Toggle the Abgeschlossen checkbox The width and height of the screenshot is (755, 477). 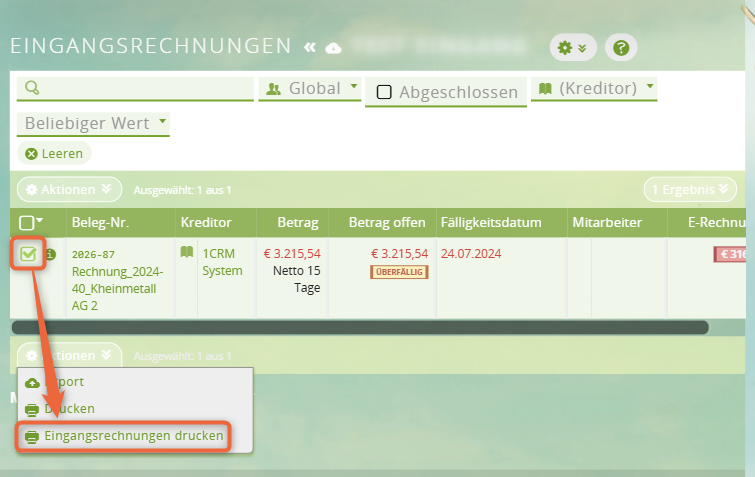click(384, 92)
